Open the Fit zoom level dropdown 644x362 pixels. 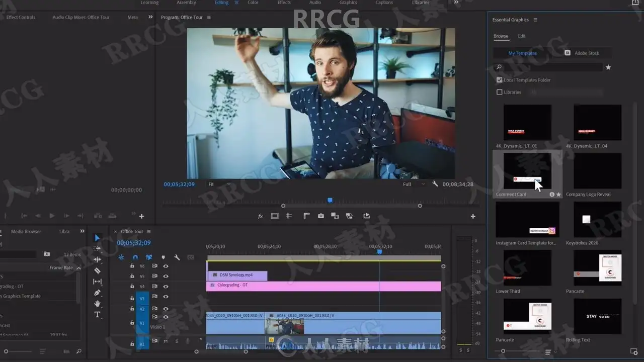[219, 185]
